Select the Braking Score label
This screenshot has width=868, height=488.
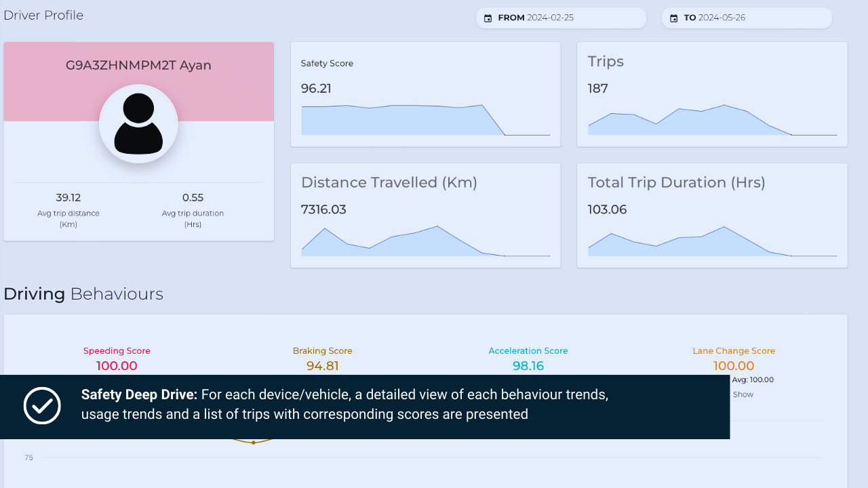click(x=322, y=351)
